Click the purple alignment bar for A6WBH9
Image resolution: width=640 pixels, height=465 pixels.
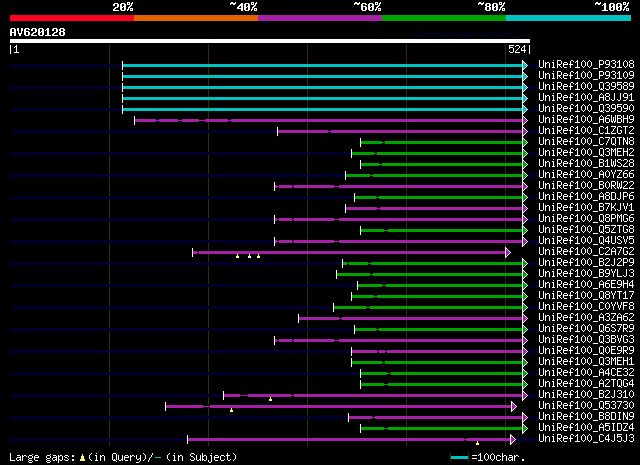click(329, 120)
